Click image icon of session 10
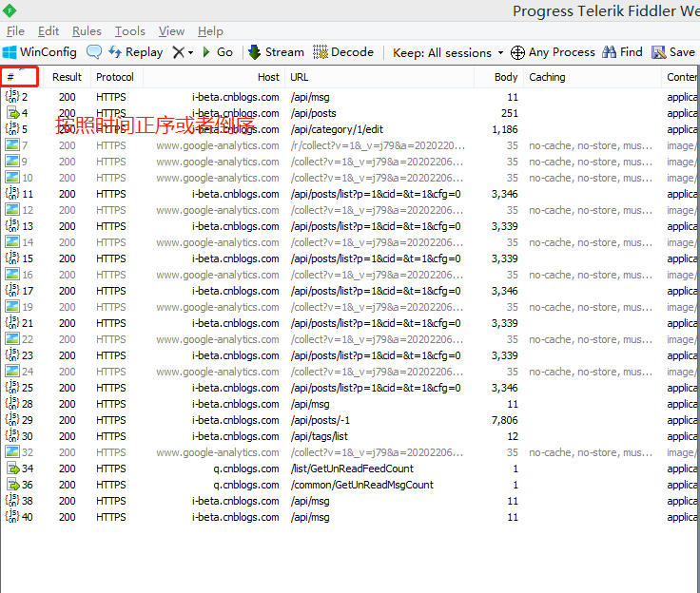 pyautogui.click(x=12, y=177)
